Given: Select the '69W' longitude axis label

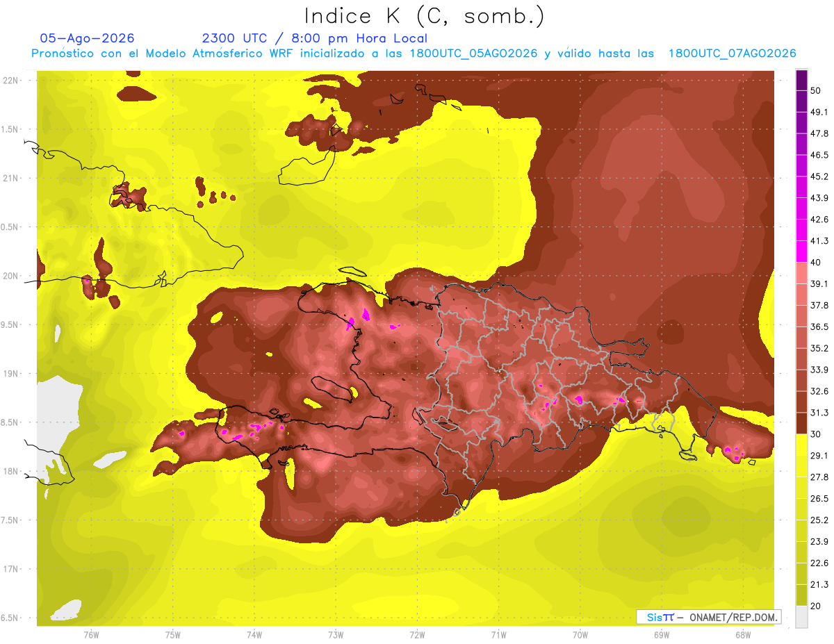Looking at the screenshot, I should tap(662, 635).
